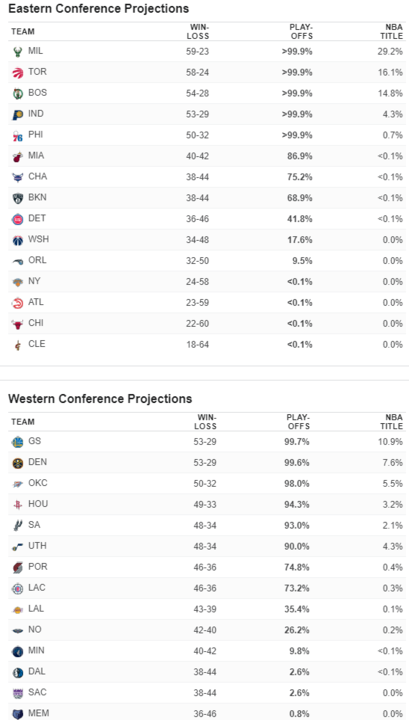This screenshot has width=409, height=720.
Task: Select the Dallas Mavericks logo
Action: point(17,672)
